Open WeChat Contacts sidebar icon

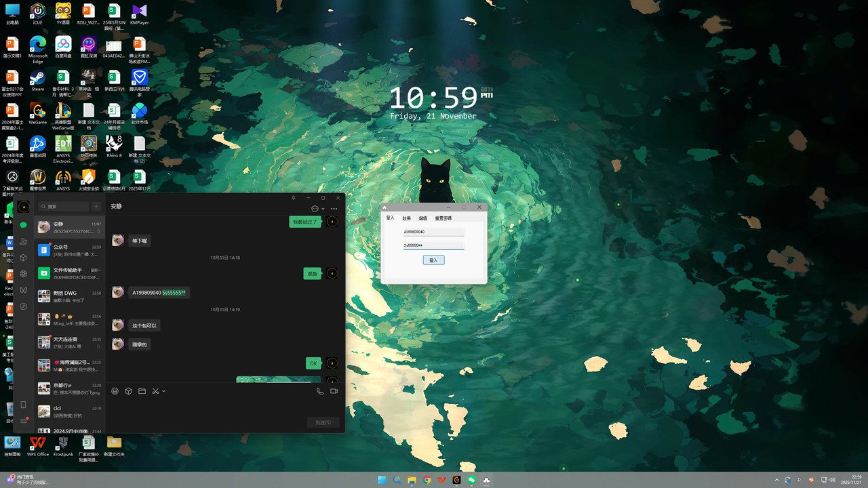pyautogui.click(x=23, y=241)
